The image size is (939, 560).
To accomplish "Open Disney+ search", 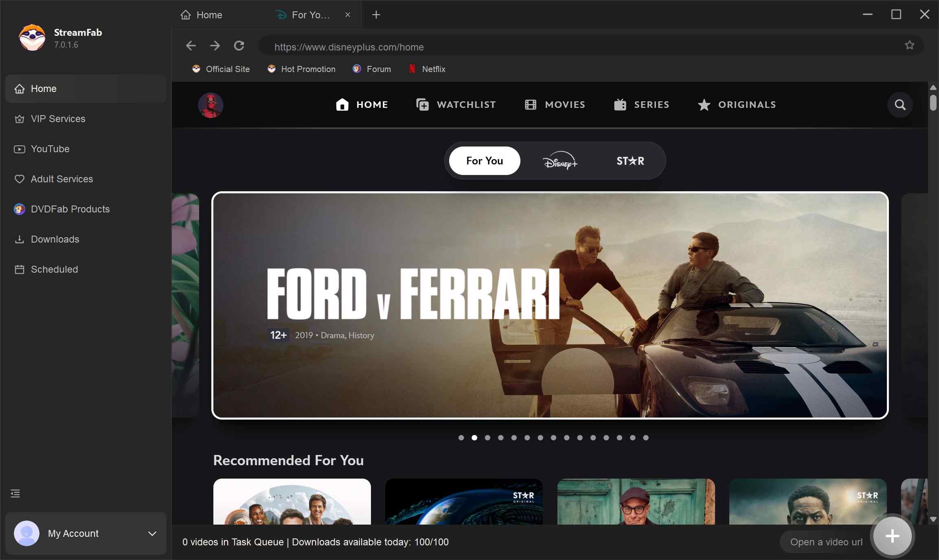I will click(900, 105).
